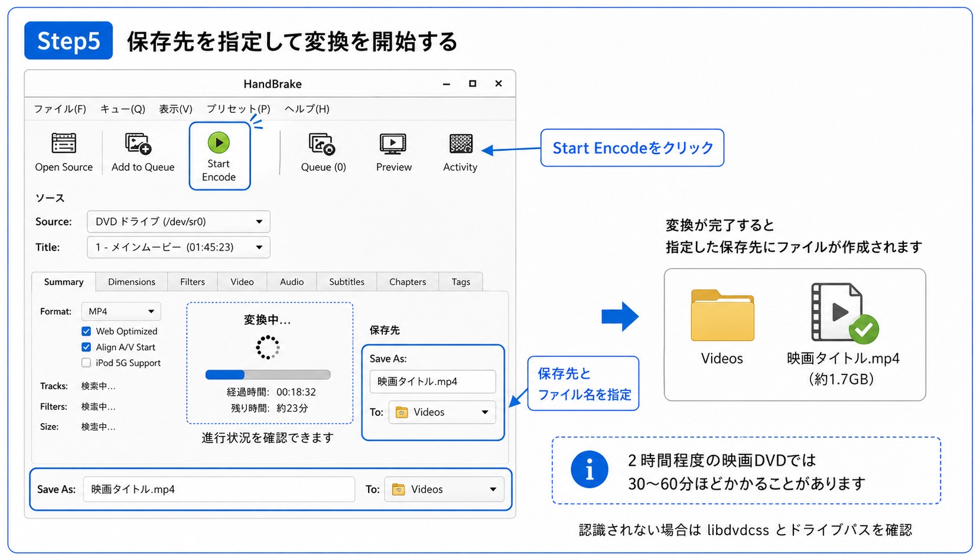The height and width of the screenshot is (560, 980).
Task: Switch to the Tags tab
Action: [x=461, y=282]
